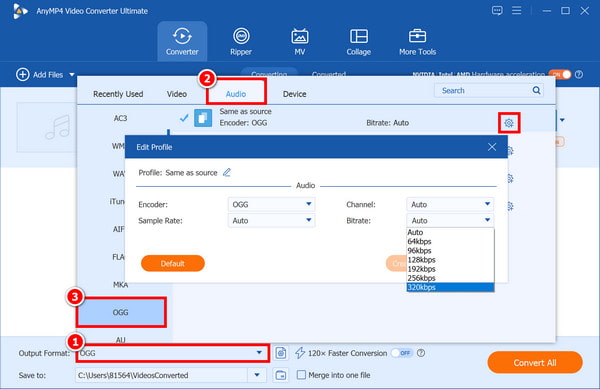Toggle hardware acceleration switch

(x=560, y=74)
